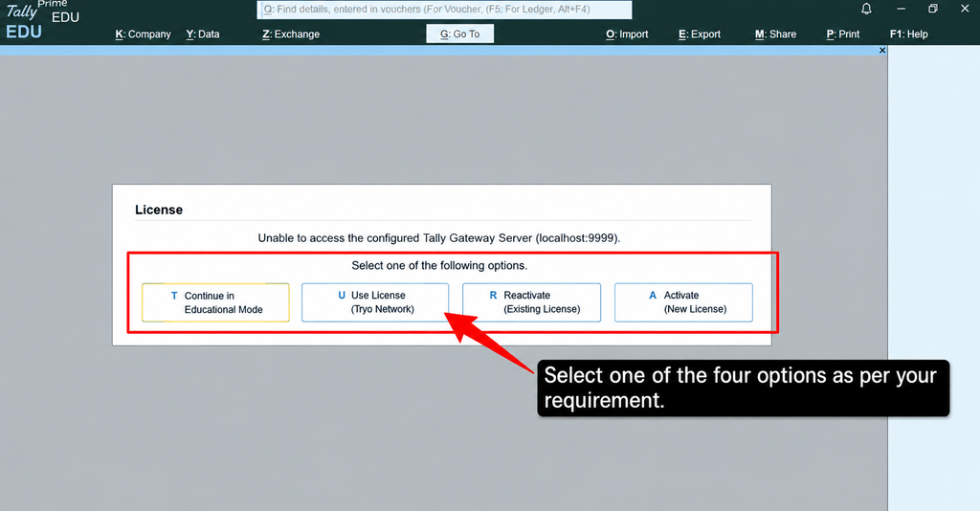Choose Activate (New License) option
Image resolution: width=980 pixels, height=511 pixels.
tap(683, 302)
